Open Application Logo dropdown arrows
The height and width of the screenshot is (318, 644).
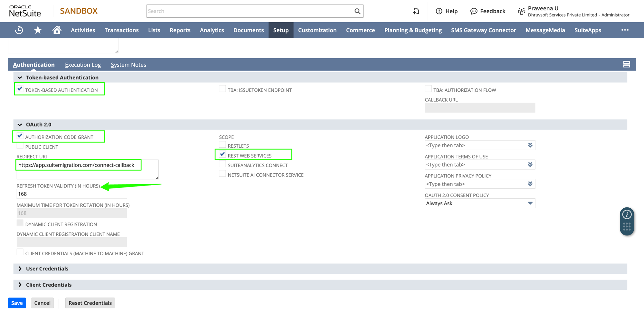click(x=530, y=145)
